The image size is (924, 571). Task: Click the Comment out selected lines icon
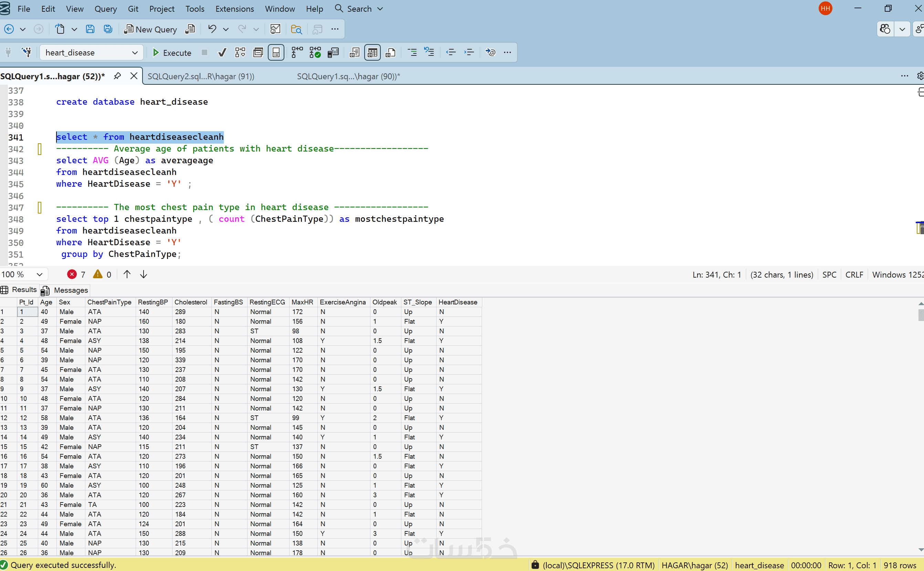412,52
